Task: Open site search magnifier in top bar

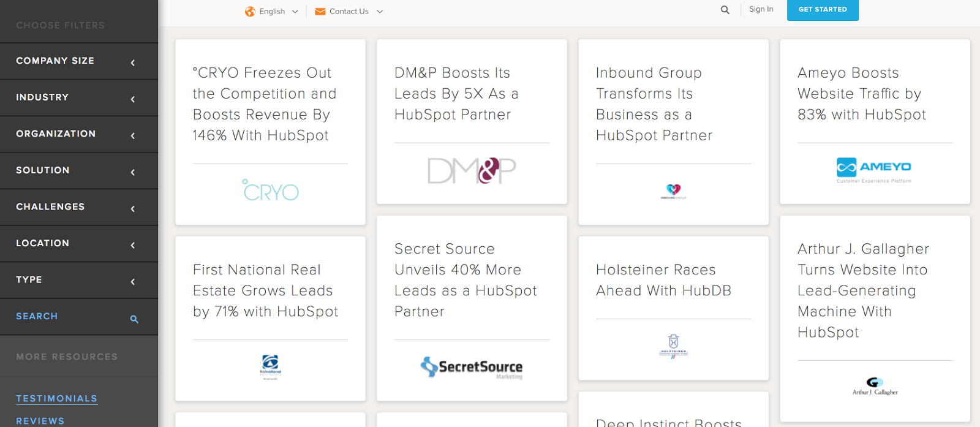Action: click(x=725, y=10)
